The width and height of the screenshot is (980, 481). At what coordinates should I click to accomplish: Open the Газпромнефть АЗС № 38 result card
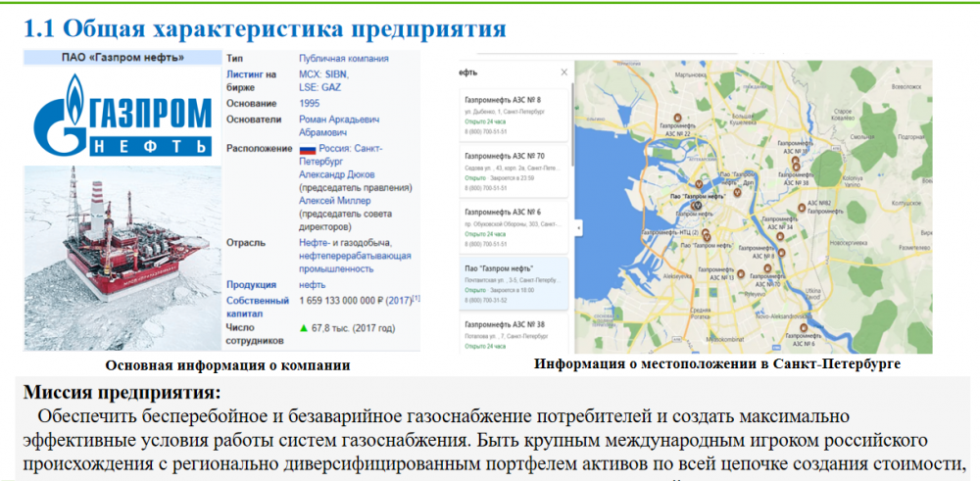514,334
